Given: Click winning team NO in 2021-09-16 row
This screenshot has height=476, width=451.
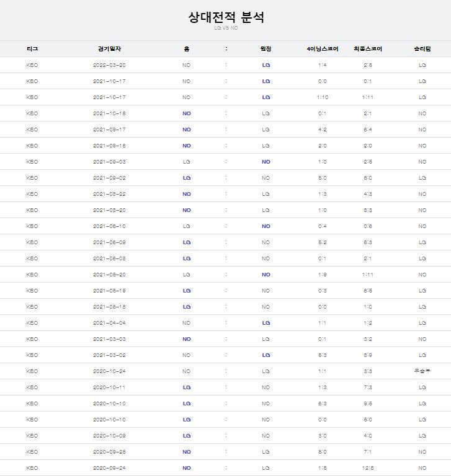Looking at the screenshot, I should tap(422, 146).
